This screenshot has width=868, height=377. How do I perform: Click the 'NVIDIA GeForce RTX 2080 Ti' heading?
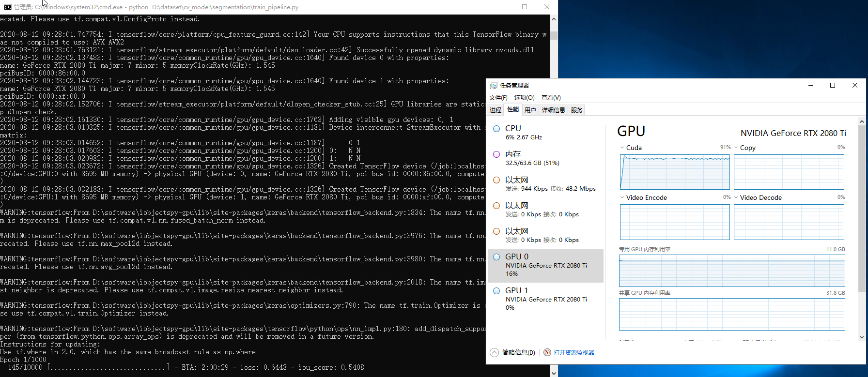[x=793, y=133]
